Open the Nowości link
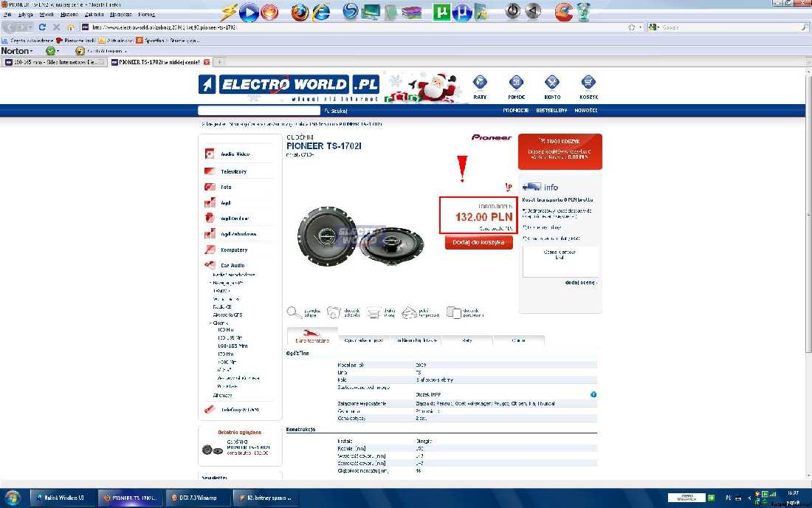 585,110
